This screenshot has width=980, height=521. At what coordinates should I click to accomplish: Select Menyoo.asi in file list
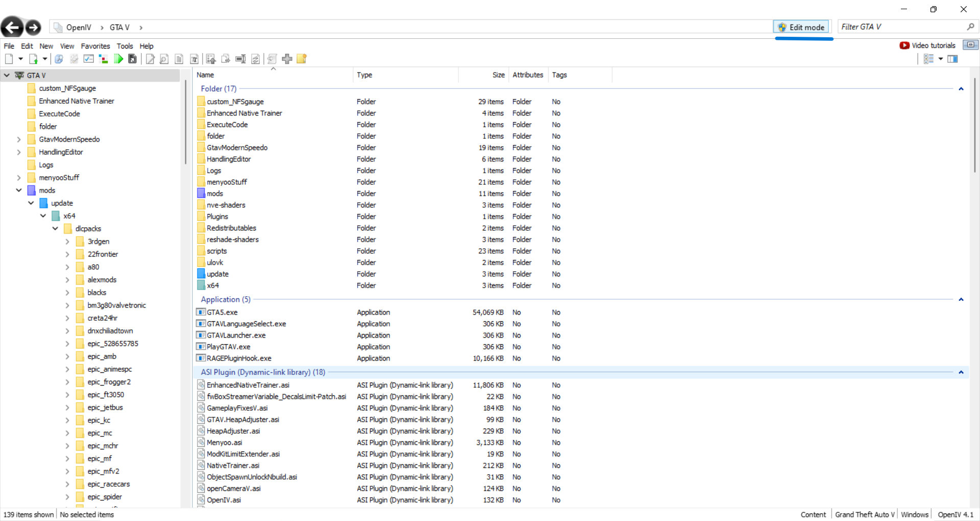point(224,443)
